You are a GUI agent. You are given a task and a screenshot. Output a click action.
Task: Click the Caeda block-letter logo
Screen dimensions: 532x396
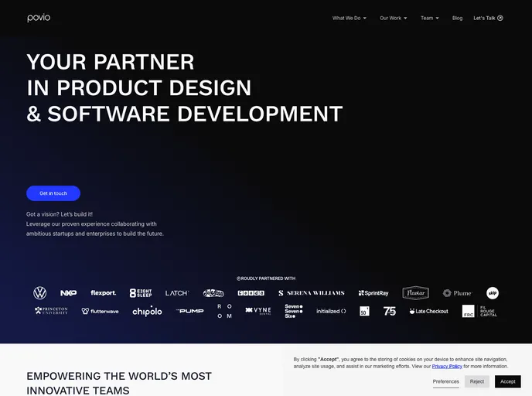click(251, 293)
